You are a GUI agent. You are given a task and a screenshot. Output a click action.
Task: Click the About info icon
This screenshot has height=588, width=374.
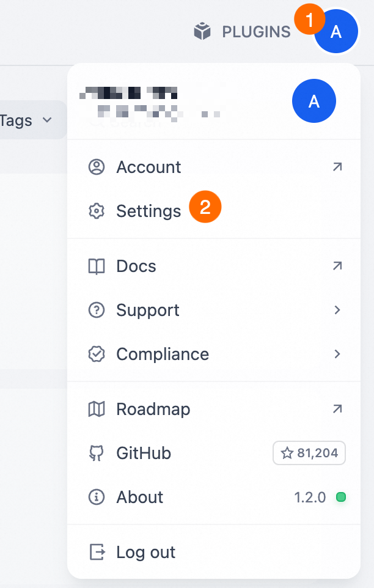pyautogui.click(x=97, y=497)
